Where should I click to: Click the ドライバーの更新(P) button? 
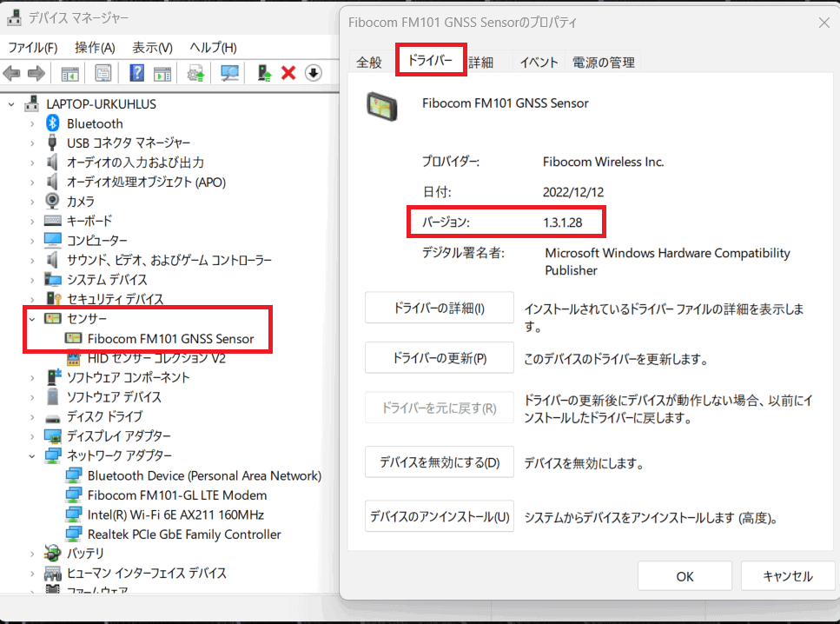[440, 357]
